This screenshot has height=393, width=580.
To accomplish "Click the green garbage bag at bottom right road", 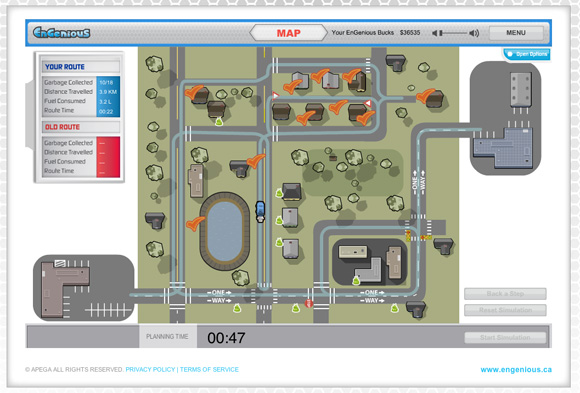I will (x=395, y=308).
